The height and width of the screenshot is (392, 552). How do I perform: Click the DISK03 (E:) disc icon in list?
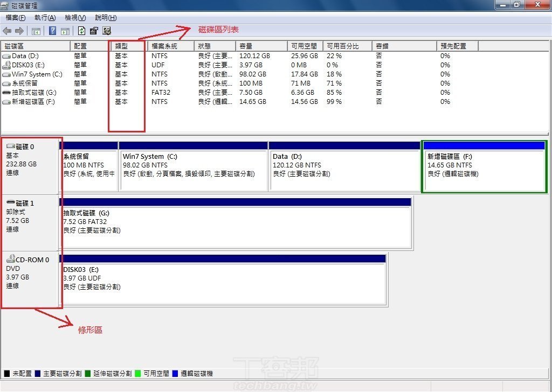pos(6,65)
